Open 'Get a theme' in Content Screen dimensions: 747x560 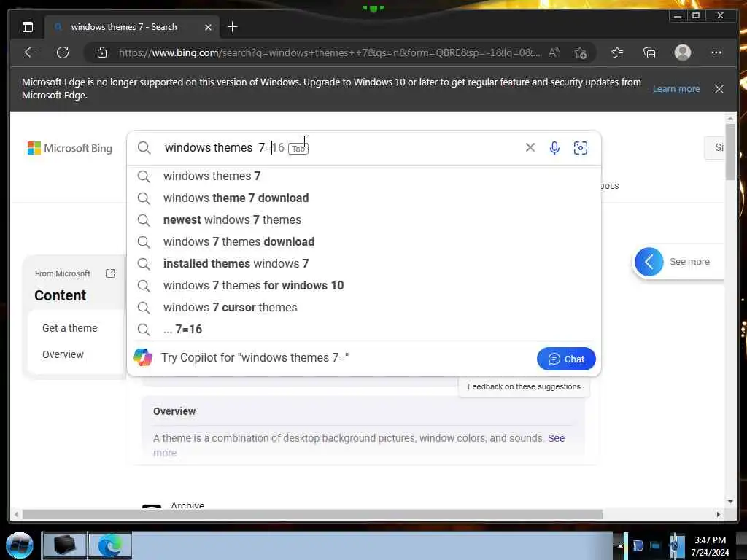pos(69,328)
